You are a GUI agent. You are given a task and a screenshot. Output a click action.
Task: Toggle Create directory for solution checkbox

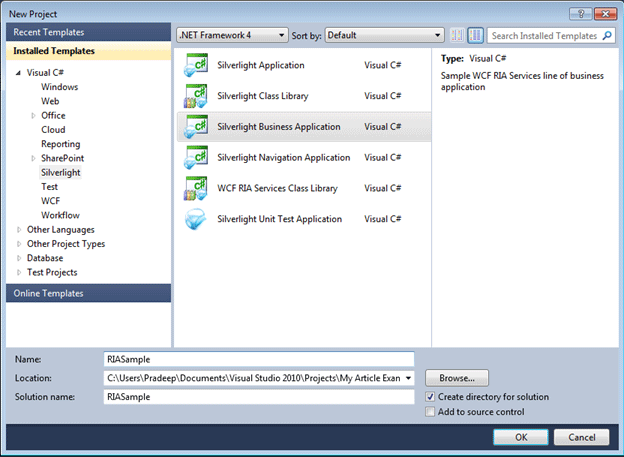click(430, 397)
